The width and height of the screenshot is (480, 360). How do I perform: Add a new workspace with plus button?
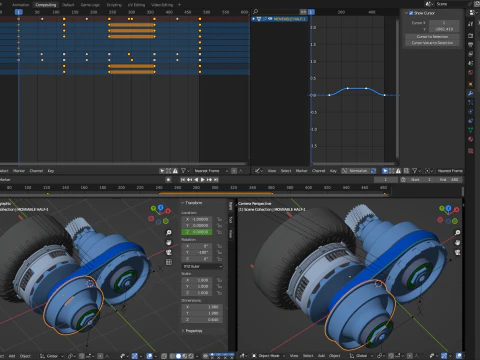[x=179, y=5]
